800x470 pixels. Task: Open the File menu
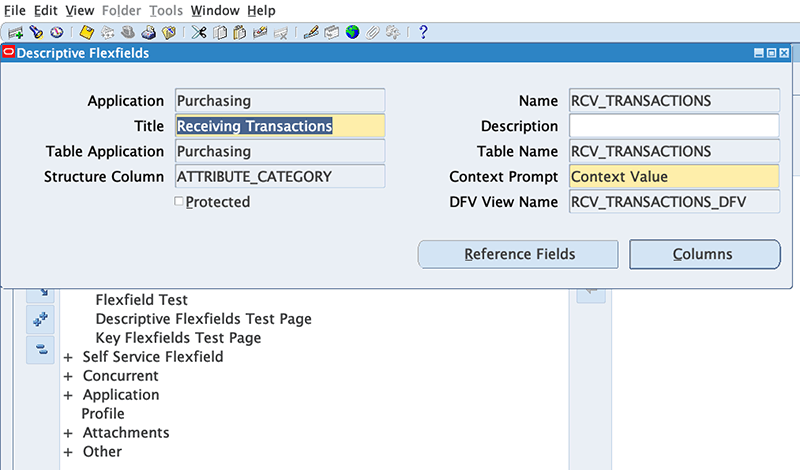pos(15,10)
